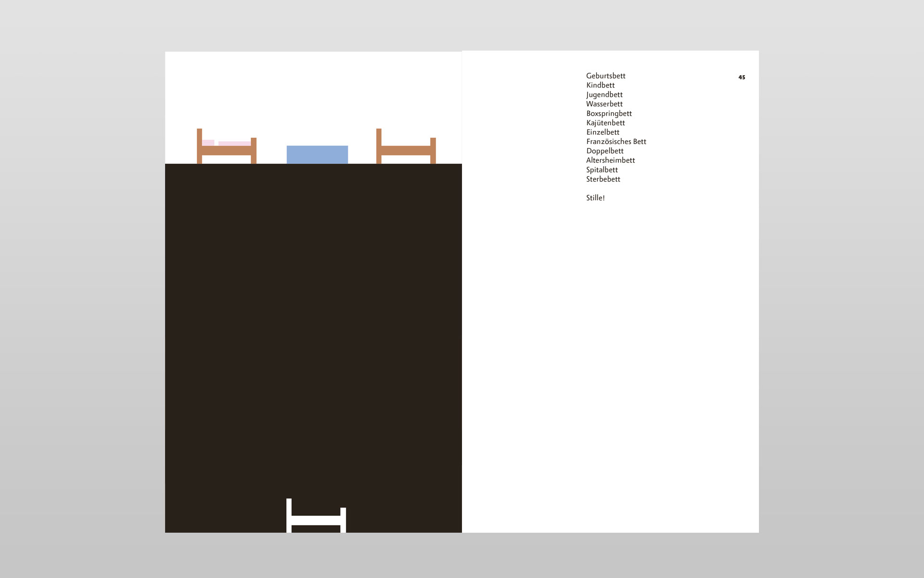
Task: Click the dark brown area of left page
Action: (313, 337)
